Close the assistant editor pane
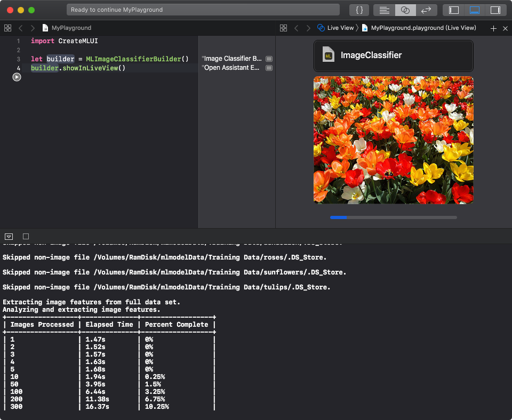 click(505, 28)
